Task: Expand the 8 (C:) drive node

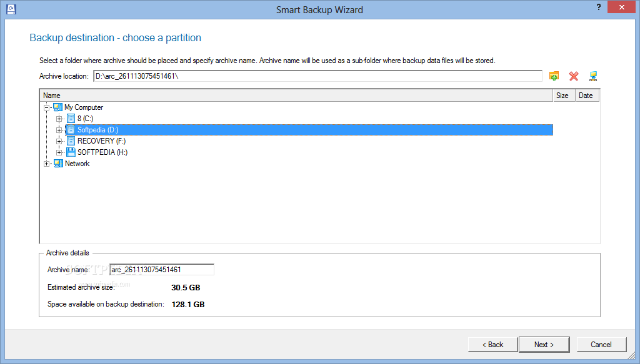Action: click(59, 119)
